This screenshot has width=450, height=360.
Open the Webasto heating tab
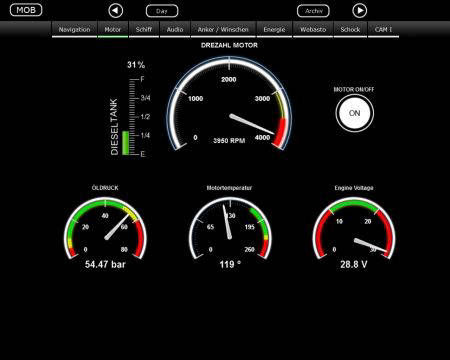click(x=313, y=30)
